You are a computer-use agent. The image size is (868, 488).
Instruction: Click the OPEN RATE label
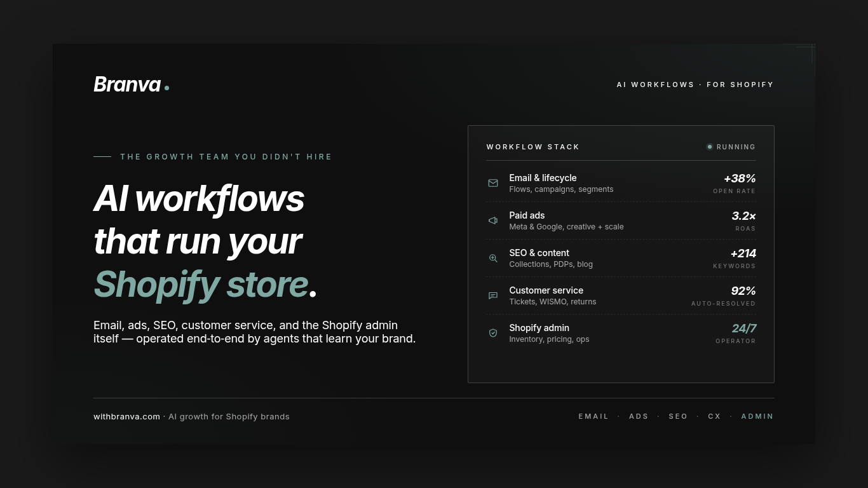point(735,191)
